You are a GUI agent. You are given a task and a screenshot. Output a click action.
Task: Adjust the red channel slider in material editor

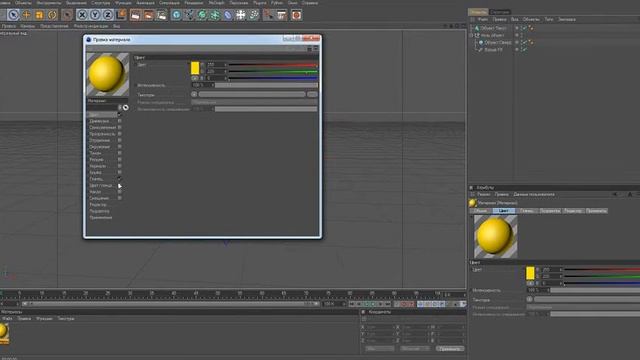tap(273, 65)
